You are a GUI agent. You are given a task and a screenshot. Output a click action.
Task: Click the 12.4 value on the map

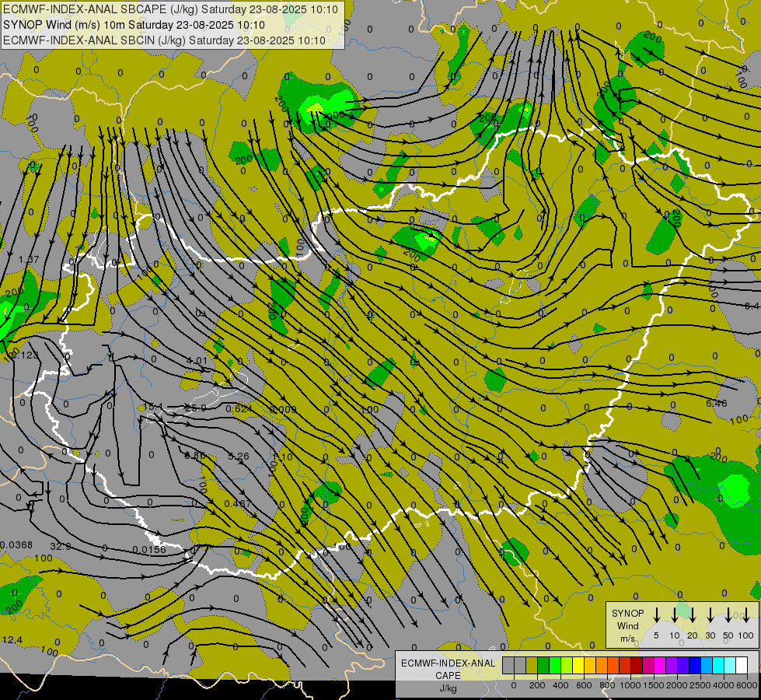[x=12, y=640]
